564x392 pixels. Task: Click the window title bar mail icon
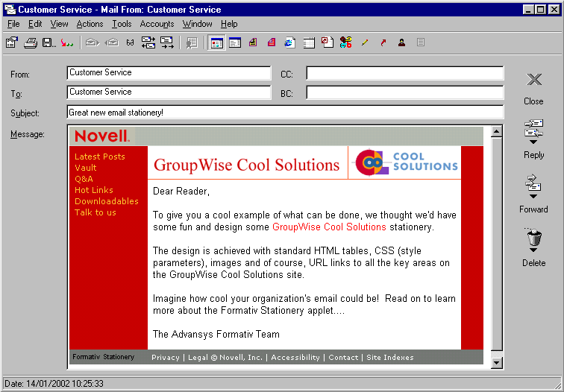tap(10, 10)
